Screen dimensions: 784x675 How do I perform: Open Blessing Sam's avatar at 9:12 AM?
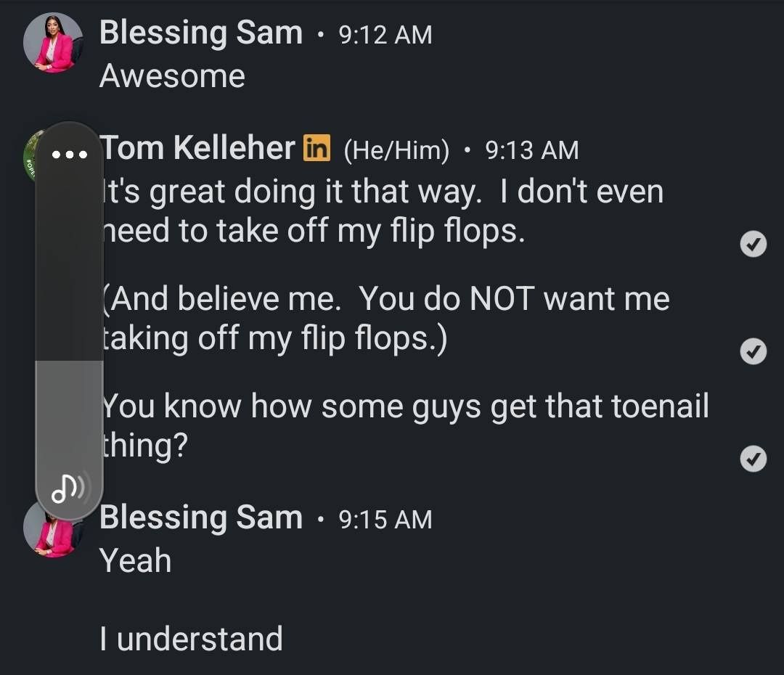tap(53, 43)
